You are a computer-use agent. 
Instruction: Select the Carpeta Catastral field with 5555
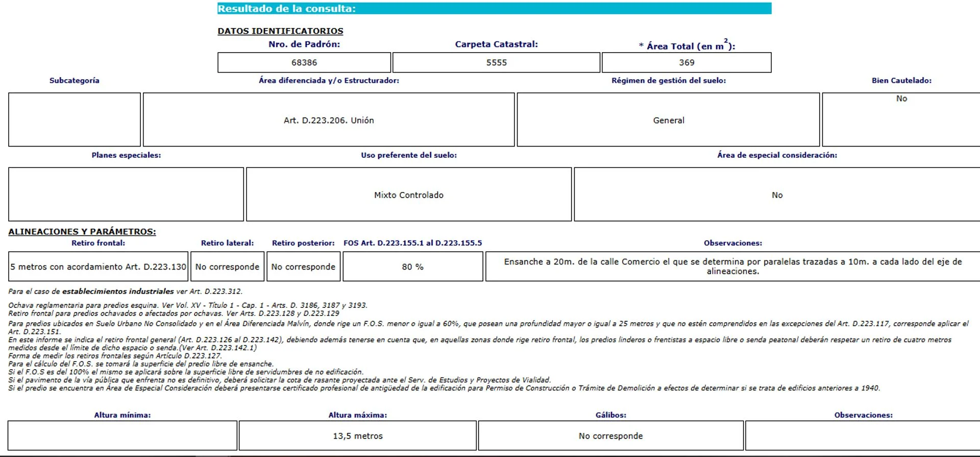496,62
